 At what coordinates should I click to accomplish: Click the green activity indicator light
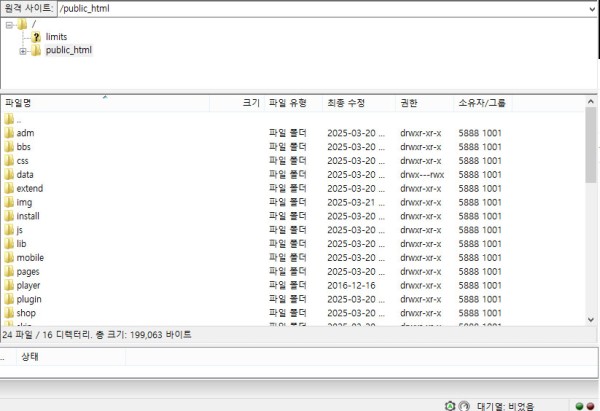click(x=579, y=405)
